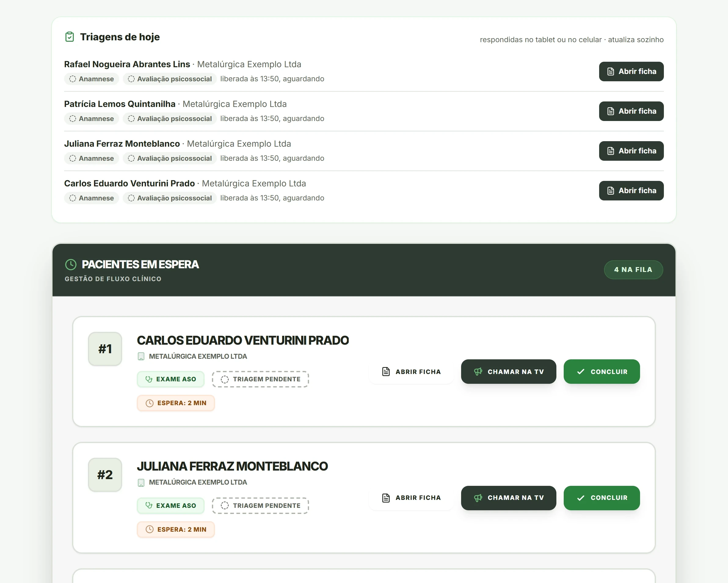
Task: Click ABRIR FICHA on queue card #2
Action: (x=411, y=497)
